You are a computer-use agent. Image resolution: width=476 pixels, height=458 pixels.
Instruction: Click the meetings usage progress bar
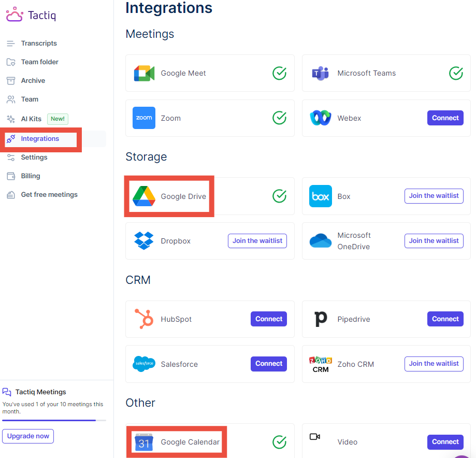pos(54,420)
